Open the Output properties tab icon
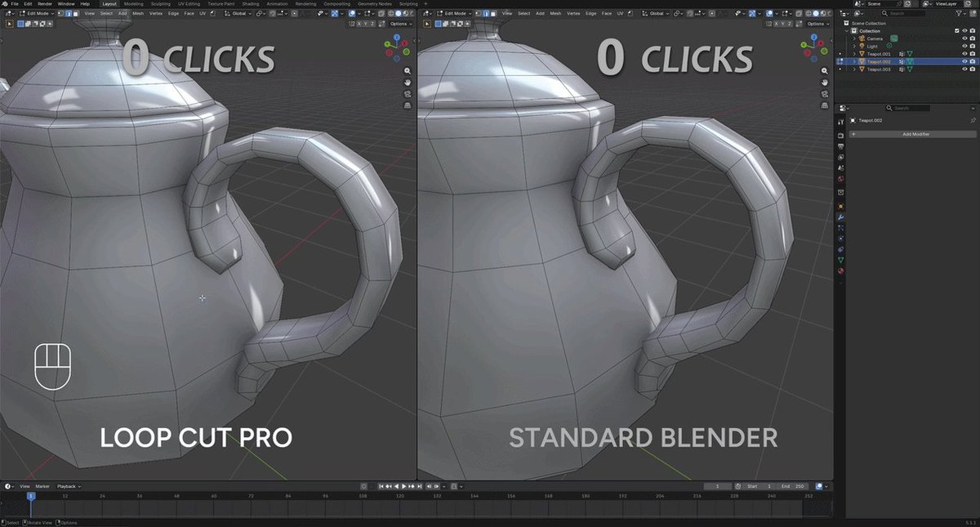This screenshot has width=980, height=527. tap(840, 147)
